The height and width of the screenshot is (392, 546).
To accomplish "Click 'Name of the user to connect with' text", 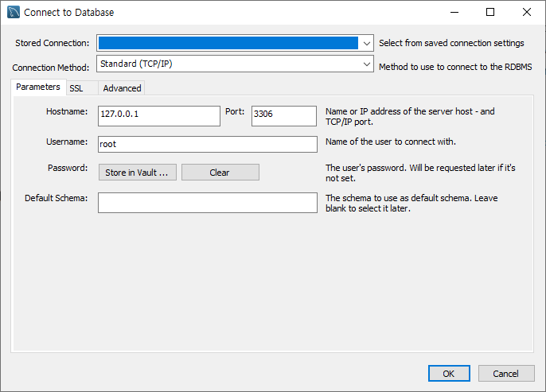I will (391, 142).
